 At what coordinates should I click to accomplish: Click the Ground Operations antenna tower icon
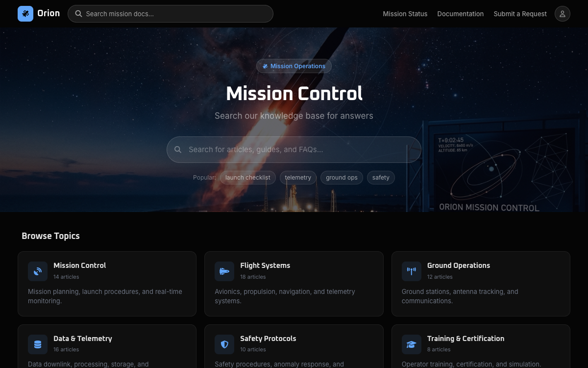click(412, 271)
